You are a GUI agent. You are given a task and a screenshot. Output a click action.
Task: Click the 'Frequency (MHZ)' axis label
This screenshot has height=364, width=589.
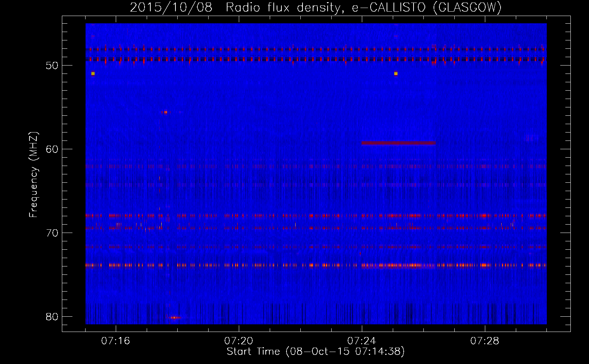point(33,175)
